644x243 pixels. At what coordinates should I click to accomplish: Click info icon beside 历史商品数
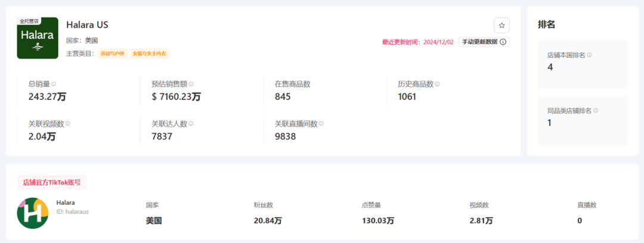coord(437,85)
